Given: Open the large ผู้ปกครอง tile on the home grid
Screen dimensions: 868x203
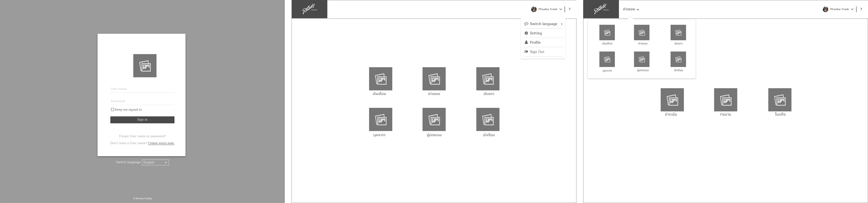Looking at the screenshot, I should click(434, 120).
